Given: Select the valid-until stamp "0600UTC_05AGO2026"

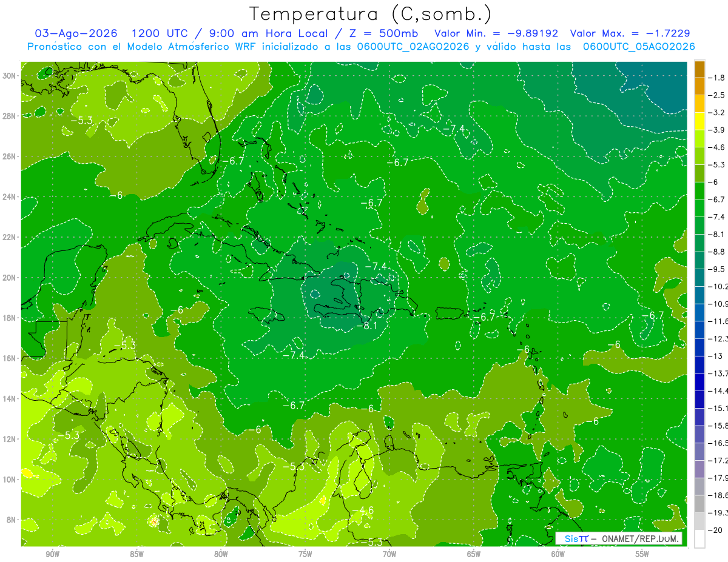Looking at the screenshot, I should 639,47.
